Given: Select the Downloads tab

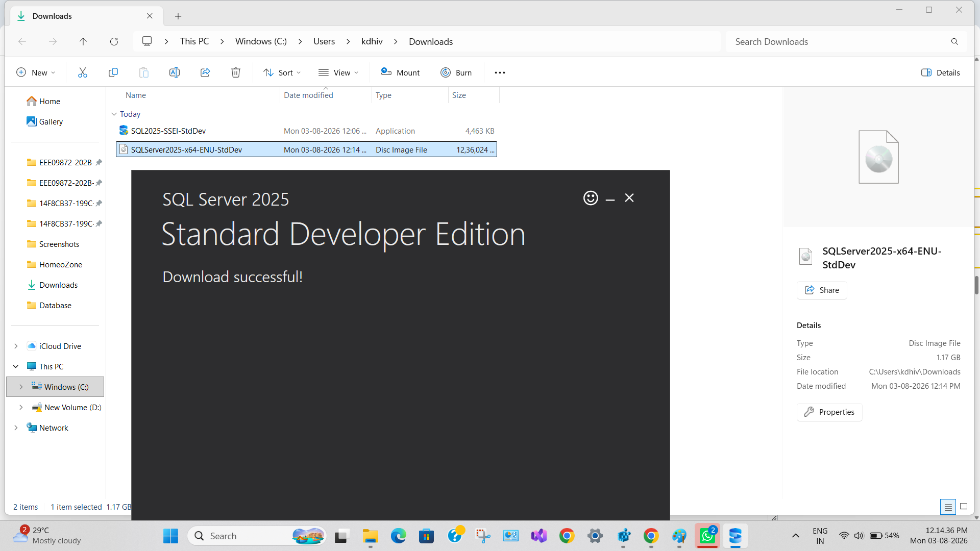Looking at the screenshot, I should coord(87,16).
